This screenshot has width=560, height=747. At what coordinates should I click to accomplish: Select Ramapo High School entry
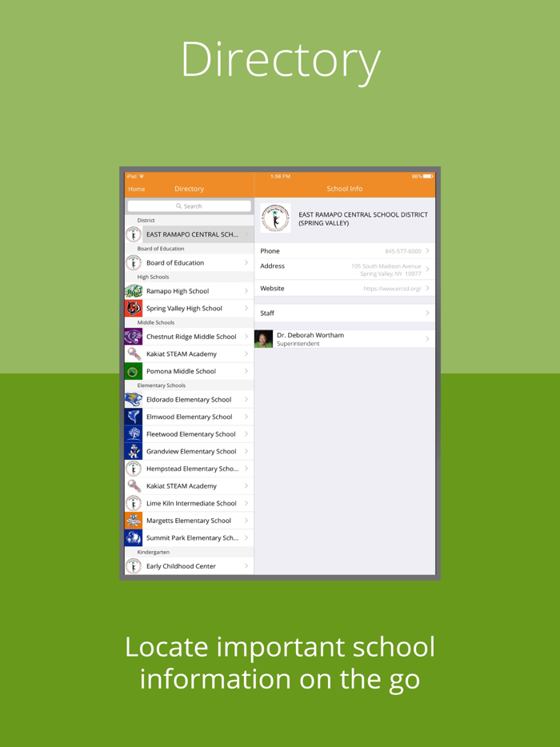[x=190, y=291]
